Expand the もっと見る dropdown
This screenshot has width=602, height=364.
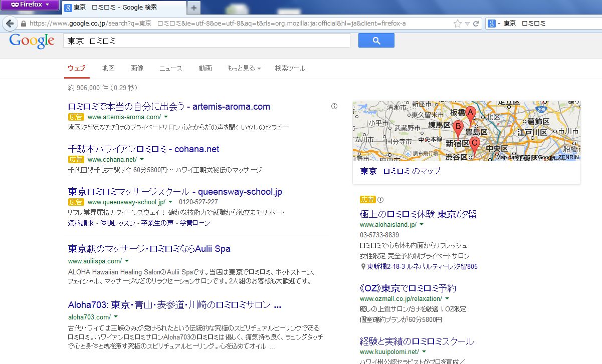tap(244, 68)
